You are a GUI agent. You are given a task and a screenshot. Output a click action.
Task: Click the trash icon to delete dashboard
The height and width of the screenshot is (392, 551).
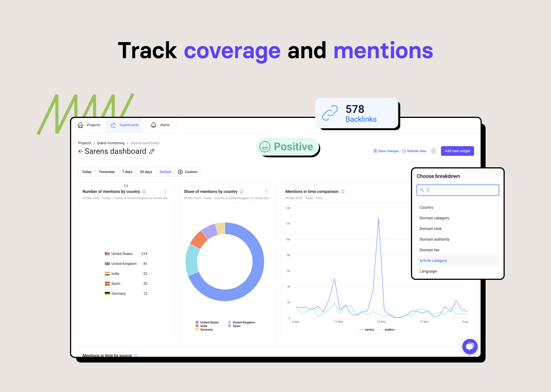click(x=434, y=151)
